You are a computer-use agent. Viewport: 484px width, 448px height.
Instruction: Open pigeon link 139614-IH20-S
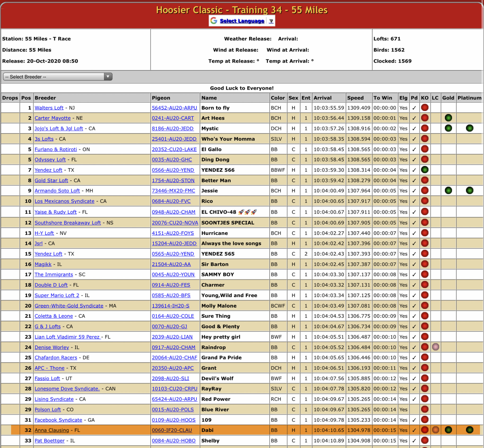171,306
